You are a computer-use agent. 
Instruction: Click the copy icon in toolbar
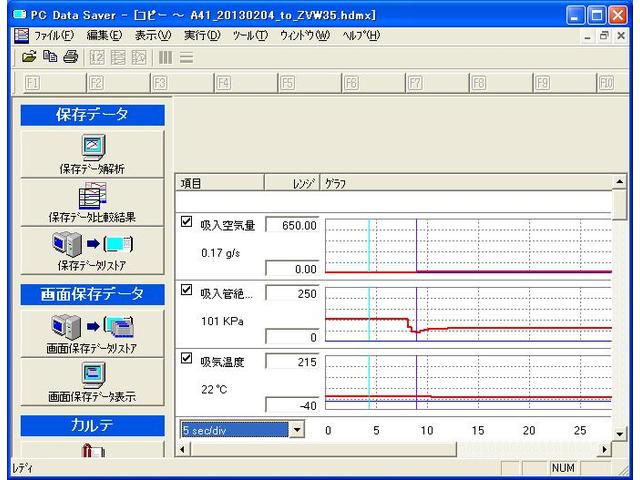[46, 58]
